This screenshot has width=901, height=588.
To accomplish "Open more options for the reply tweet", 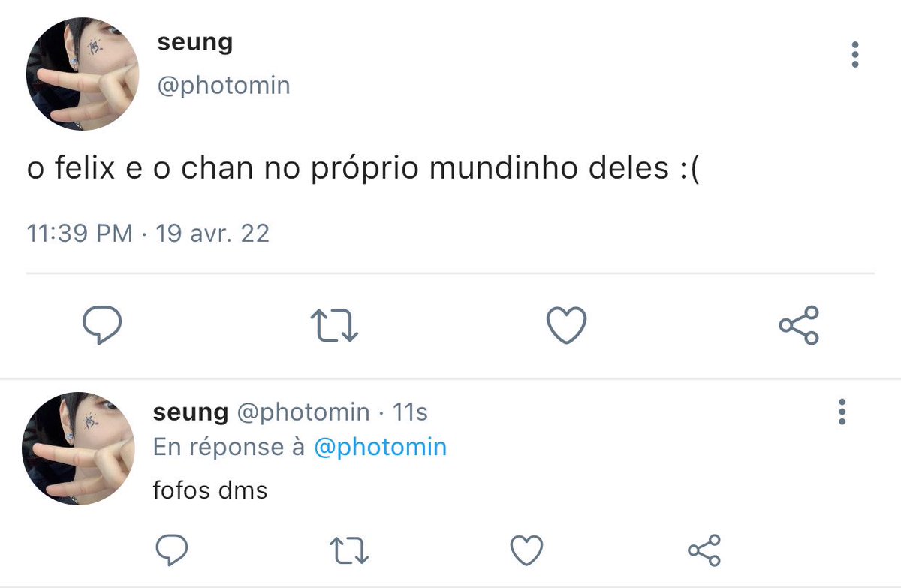I will pyautogui.click(x=842, y=412).
